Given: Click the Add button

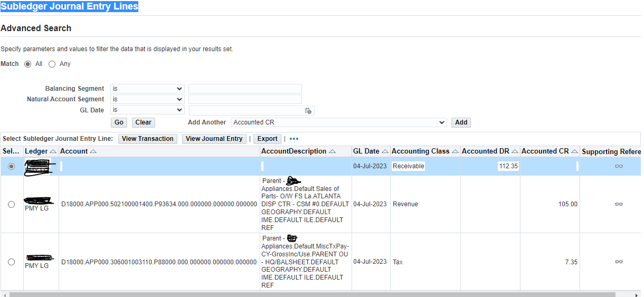Looking at the screenshot, I should (x=461, y=122).
